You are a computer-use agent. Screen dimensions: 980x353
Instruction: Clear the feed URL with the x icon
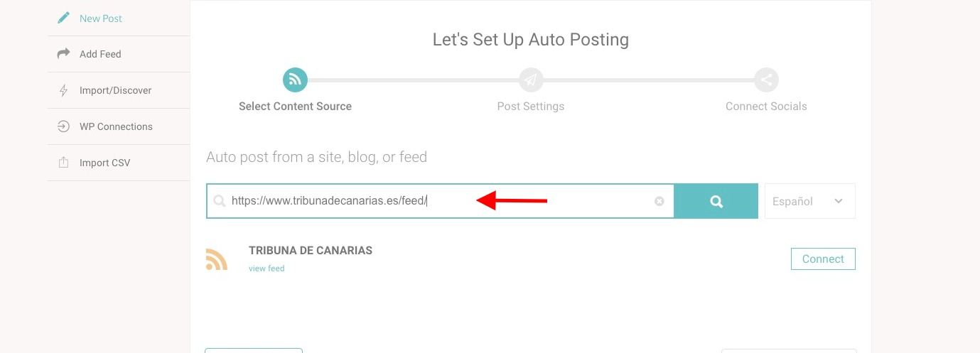(x=659, y=201)
